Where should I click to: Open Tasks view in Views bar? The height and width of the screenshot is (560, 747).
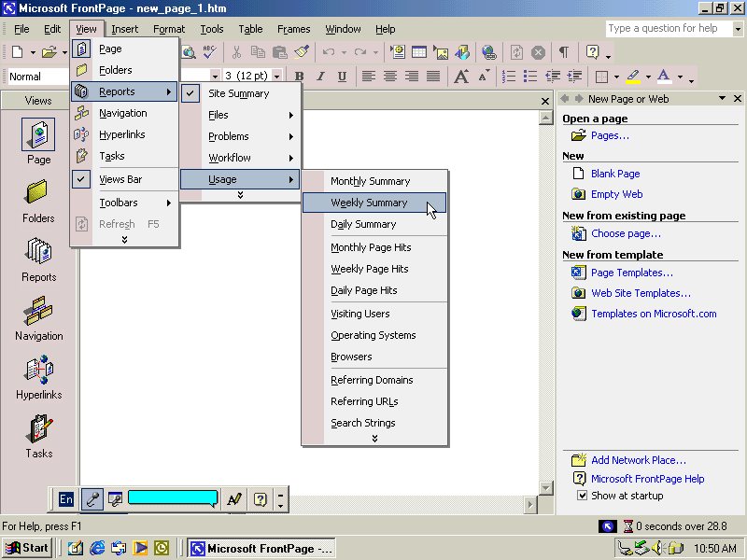tap(38, 436)
